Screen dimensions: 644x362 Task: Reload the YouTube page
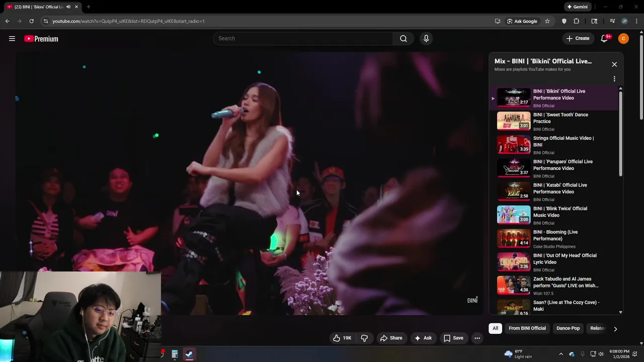(x=31, y=21)
